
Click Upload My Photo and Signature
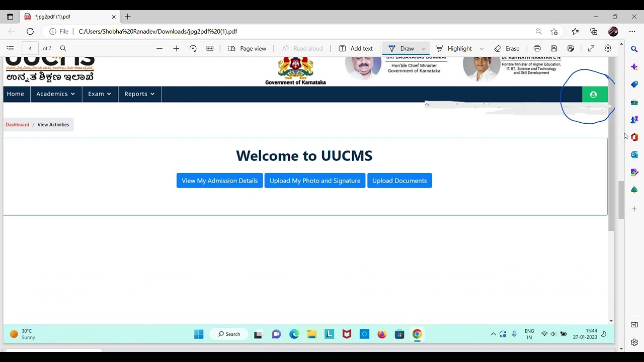coord(315,180)
